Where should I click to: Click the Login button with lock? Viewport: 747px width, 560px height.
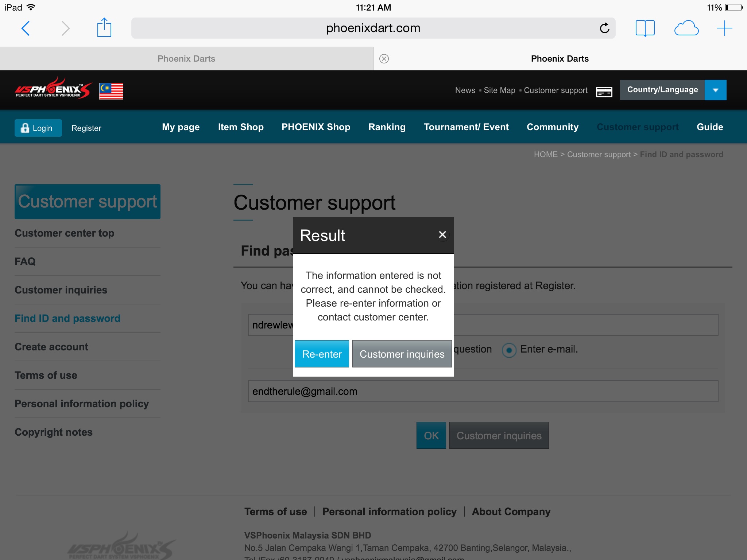(38, 128)
